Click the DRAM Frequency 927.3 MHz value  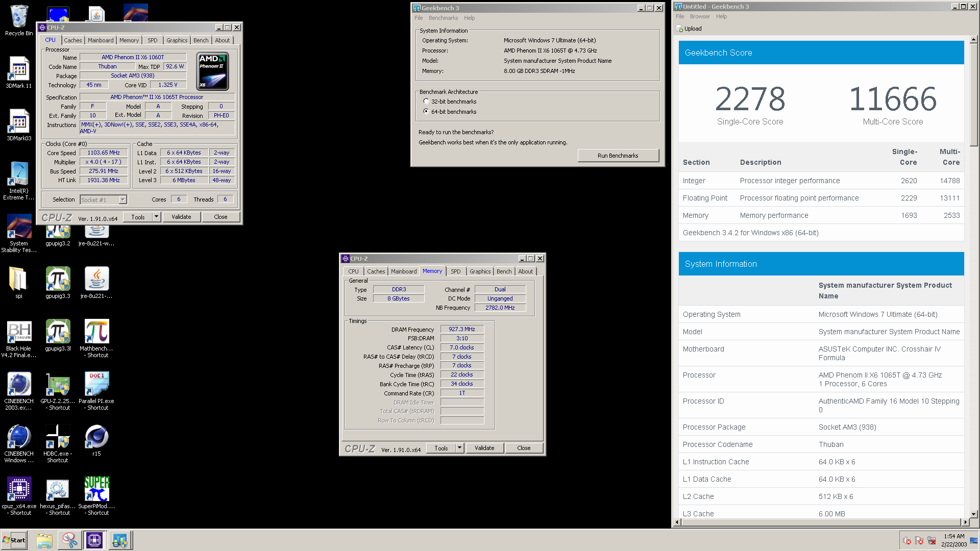pyautogui.click(x=462, y=329)
